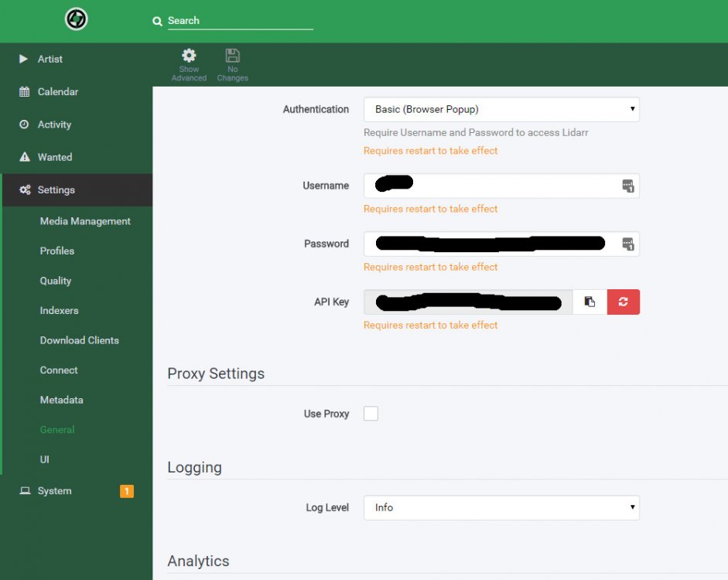Click the Password input field

(501, 244)
